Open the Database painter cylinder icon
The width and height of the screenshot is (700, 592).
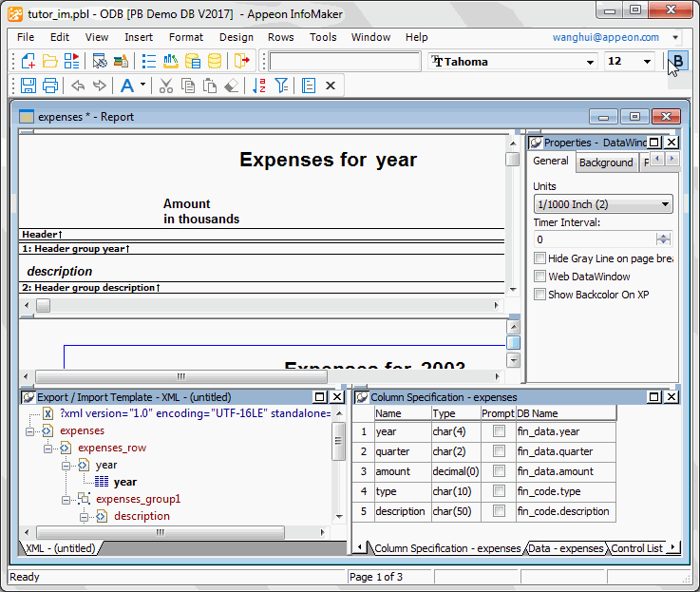(215, 61)
